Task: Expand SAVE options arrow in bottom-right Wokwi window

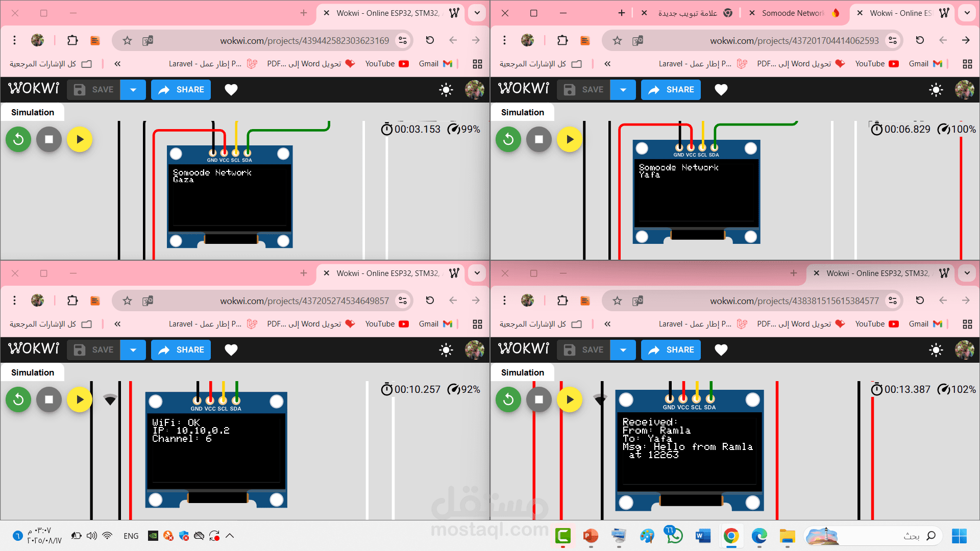Action: [623, 350]
